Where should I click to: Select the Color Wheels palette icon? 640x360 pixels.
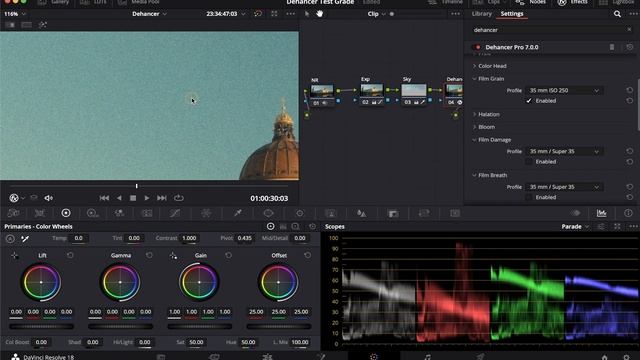[66, 213]
